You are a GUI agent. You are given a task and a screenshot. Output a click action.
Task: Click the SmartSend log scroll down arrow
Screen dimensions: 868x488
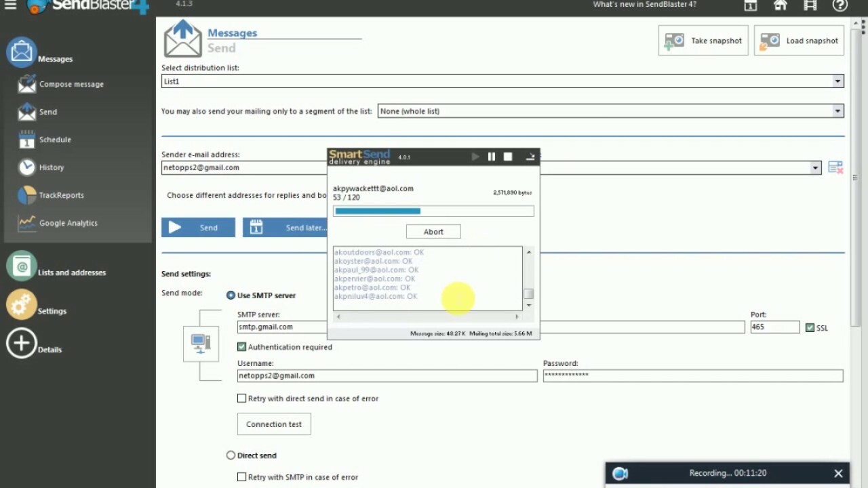coord(529,306)
